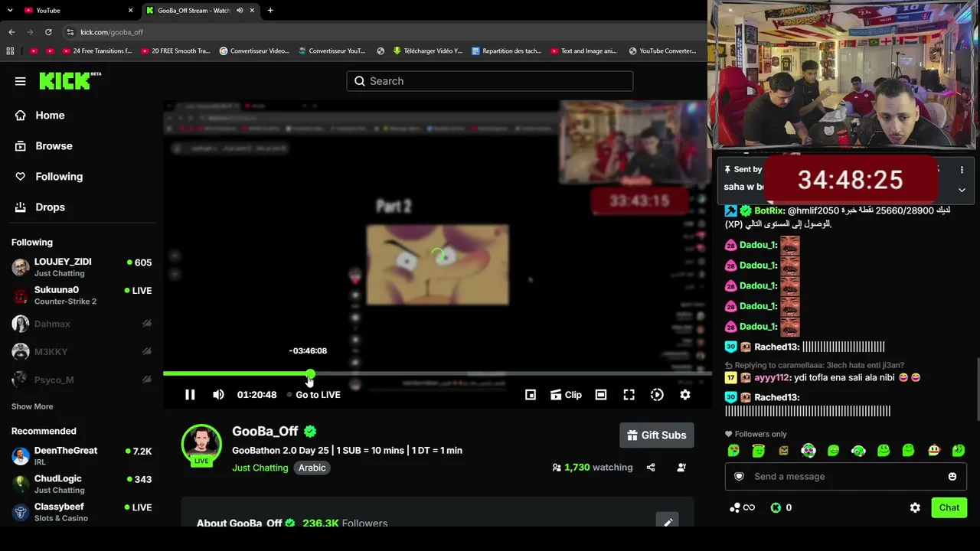The width and height of the screenshot is (980, 551).
Task: Open playback speed options in player
Action: pyautogui.click(x=657, y=395)
